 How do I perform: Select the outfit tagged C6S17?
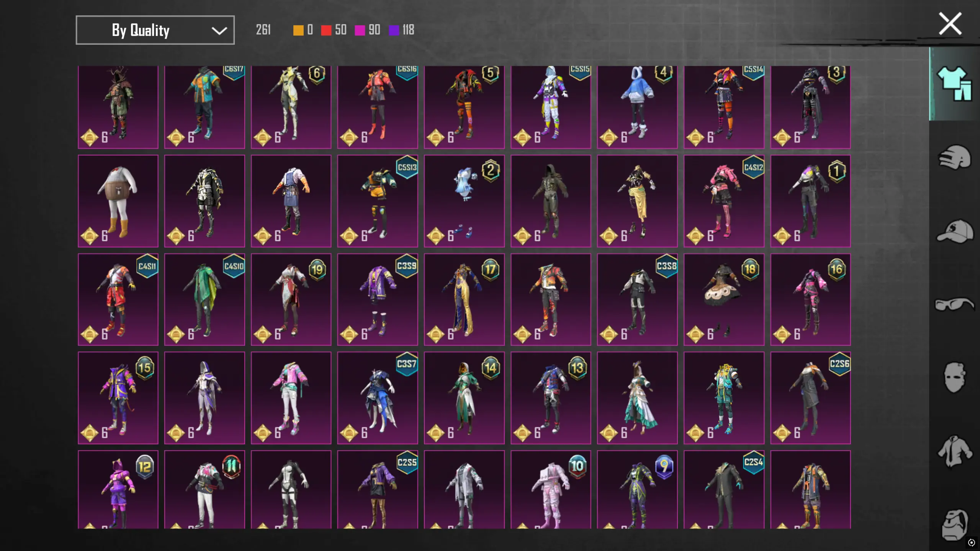[204, 107]
